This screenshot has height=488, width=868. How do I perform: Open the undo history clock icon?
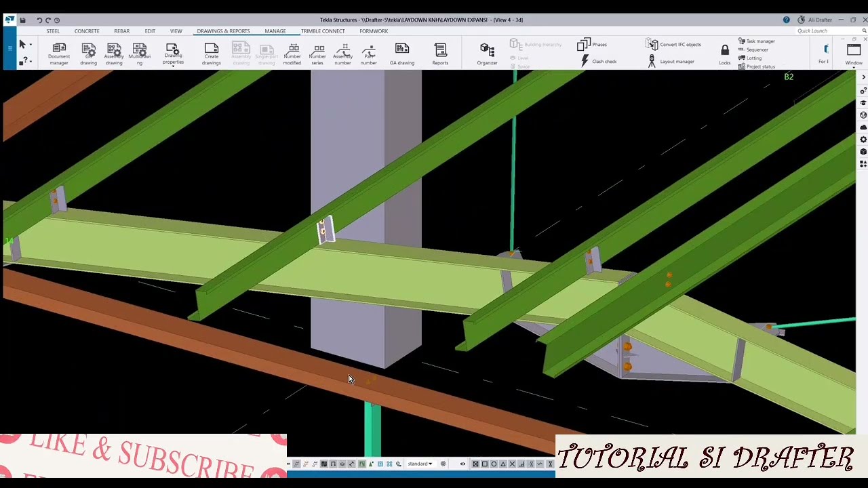point(57,20)
